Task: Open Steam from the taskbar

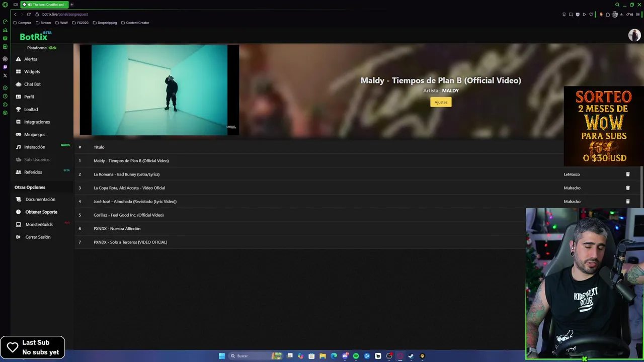Action: (x=411, y=356)
